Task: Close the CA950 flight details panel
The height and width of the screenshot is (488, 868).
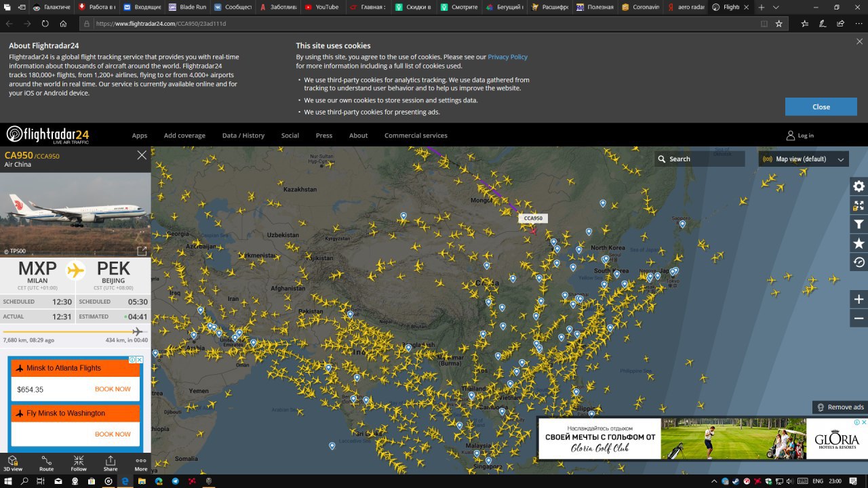Action: [142, 155]
